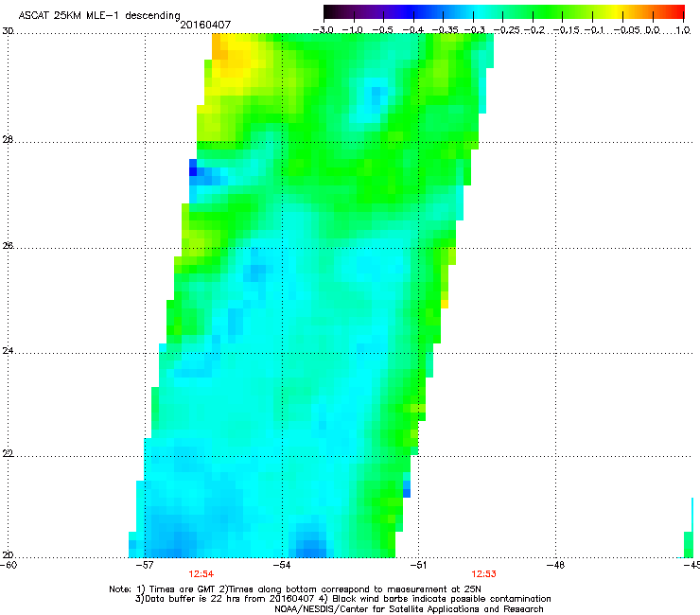This screenshot has width=700, height=615.
Task: Click the red 12:53 swath time
Action: [x=483, y=574]
